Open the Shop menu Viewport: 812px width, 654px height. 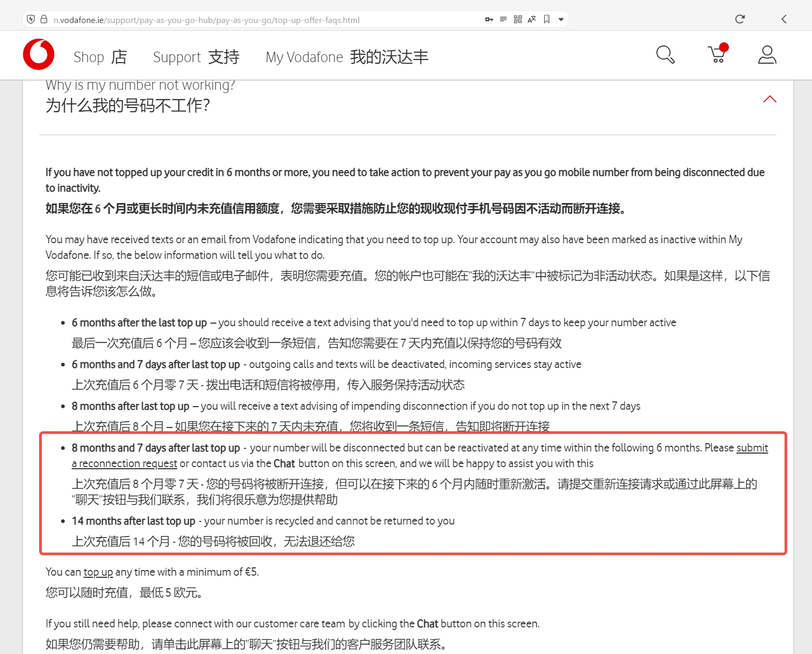tap(100, 57)
